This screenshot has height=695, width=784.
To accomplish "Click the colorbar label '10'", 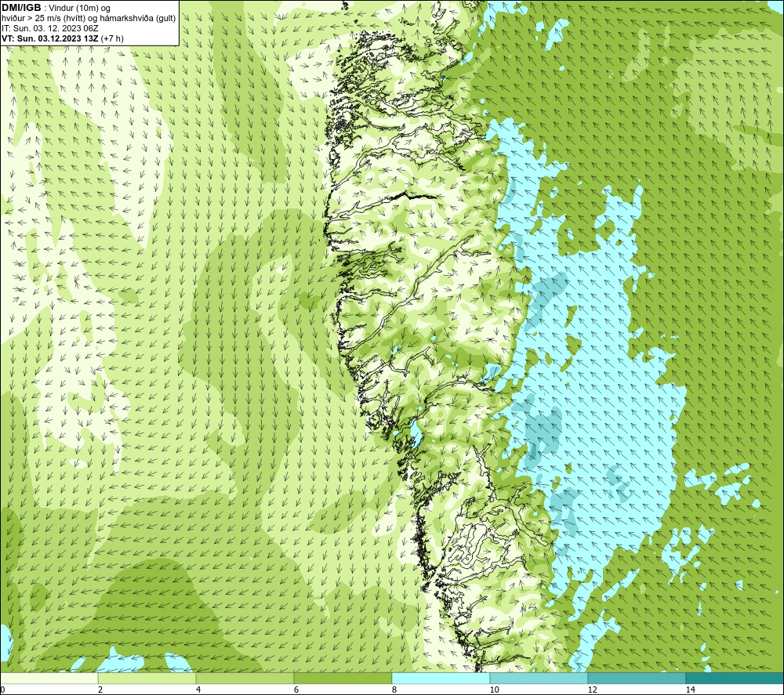I will tap(494, 690).
